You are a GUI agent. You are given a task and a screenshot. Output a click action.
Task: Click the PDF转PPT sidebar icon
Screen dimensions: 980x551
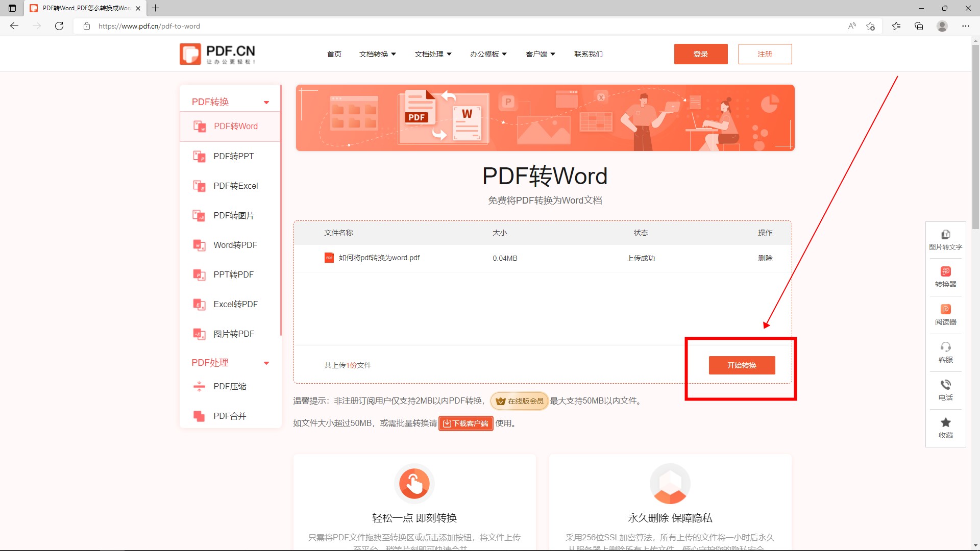[199, 156]
